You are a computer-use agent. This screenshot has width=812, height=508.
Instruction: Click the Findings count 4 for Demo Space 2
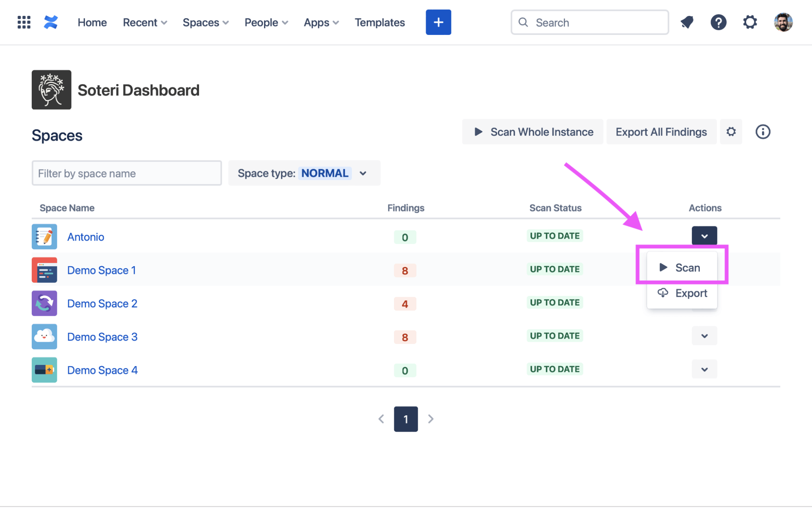[405, 304]
